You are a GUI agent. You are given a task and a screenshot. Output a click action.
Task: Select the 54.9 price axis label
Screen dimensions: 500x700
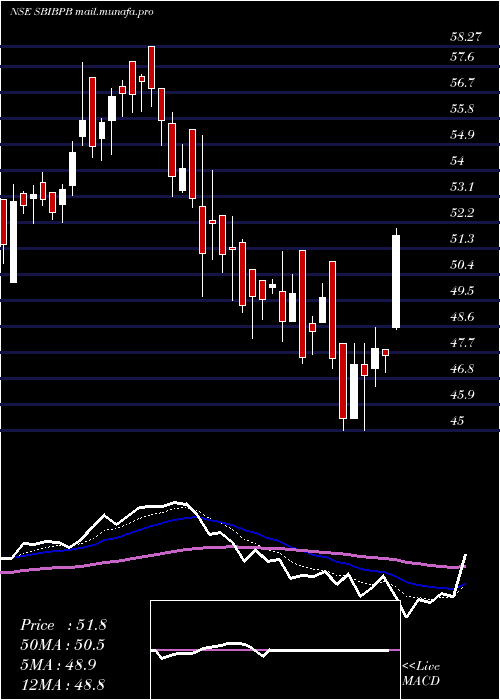pyautogui.click(x=462, y=135)
